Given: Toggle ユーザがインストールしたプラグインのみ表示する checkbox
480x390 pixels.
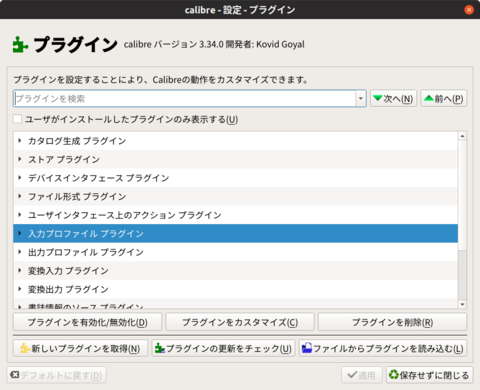Looking at the screenshot, I should (17, 119).
